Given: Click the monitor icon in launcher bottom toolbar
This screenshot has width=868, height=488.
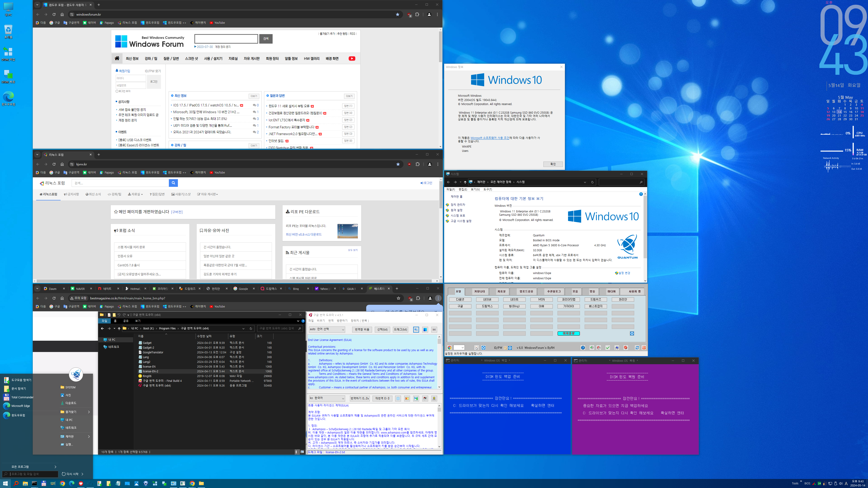Looking at the screenshot, I should coord(617,347).
